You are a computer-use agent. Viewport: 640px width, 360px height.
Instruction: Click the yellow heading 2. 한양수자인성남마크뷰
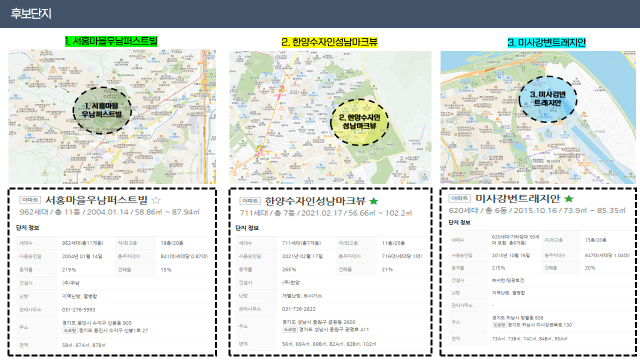coord(329,42)
